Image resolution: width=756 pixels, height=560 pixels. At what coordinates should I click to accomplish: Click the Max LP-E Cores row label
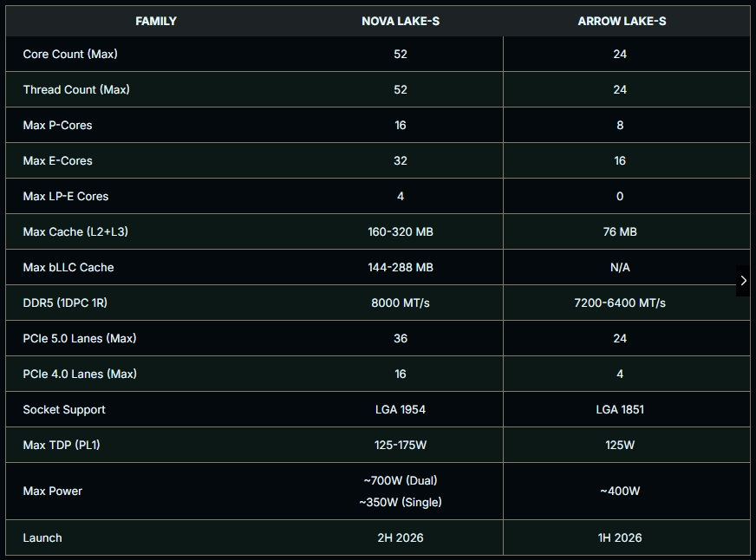pyautogui.click(x=66, y=197)
